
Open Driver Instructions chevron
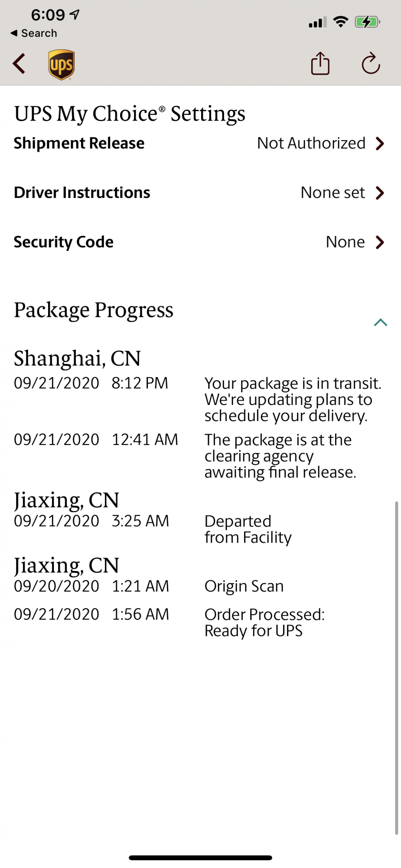(380, 193)
